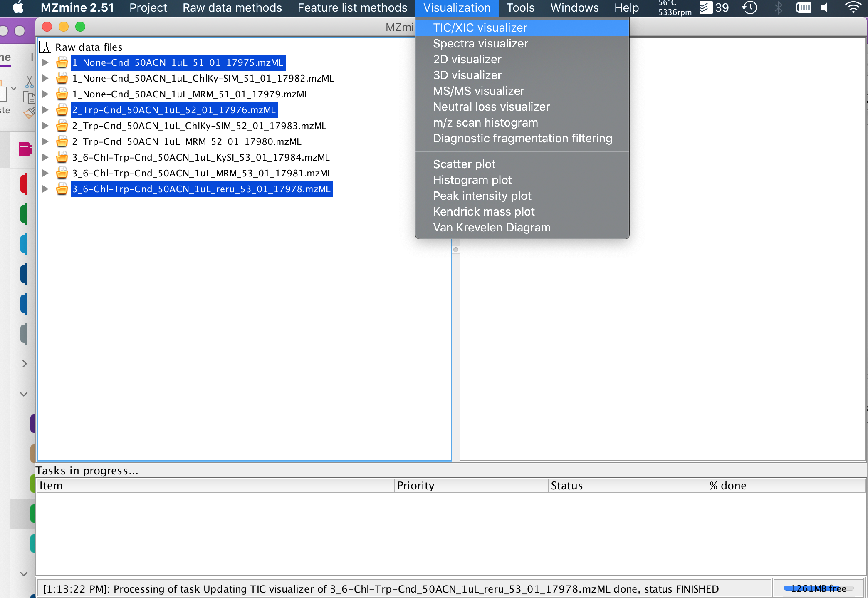The image size is (868, 598).
Task: Click the 1261MB free memory bar
Action: pos(819,588)
